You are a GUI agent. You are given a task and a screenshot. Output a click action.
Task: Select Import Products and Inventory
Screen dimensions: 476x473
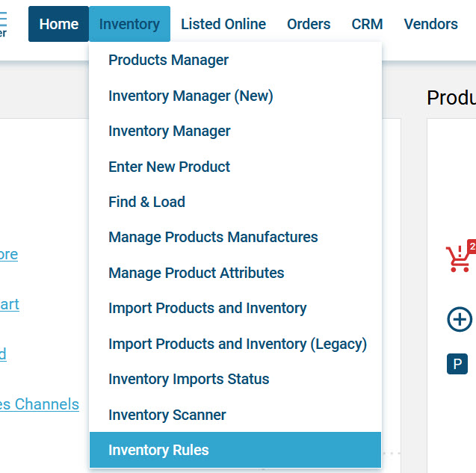(235, 308)
